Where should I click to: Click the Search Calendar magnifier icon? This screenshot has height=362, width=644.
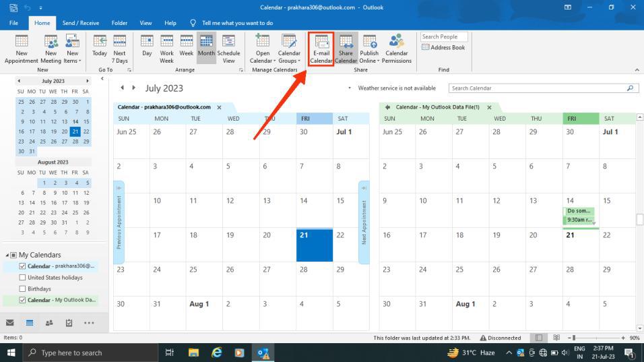630,88
